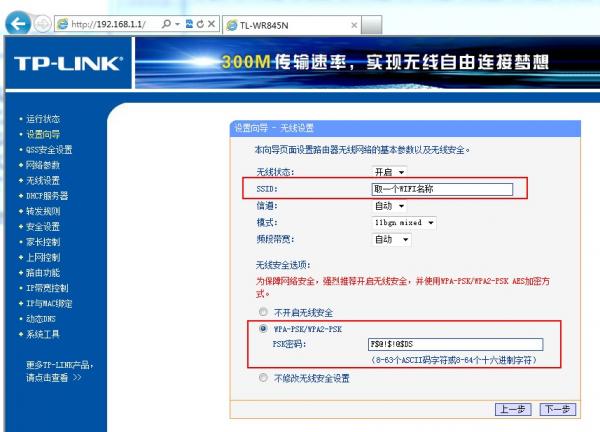Image resolution: width=600 pixels, height=432 pixels.
Task: Click the browser forward arrow button
Action: pyautogui.click(x=42, y=24)
